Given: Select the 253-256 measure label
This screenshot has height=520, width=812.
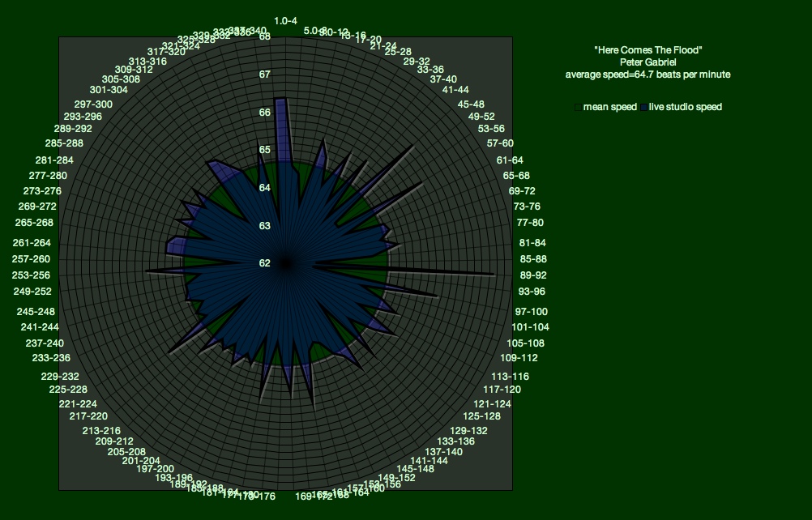Looking at the screenshot, I should pos(31,275).
